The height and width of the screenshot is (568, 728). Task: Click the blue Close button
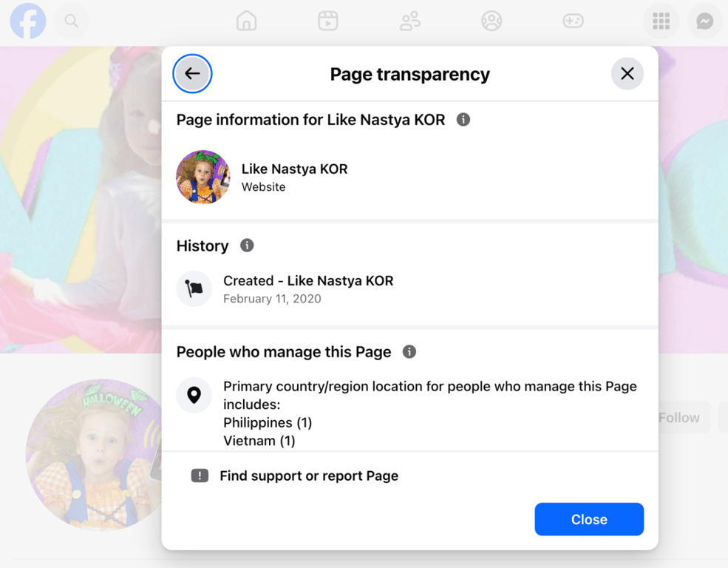click(589, 518)
